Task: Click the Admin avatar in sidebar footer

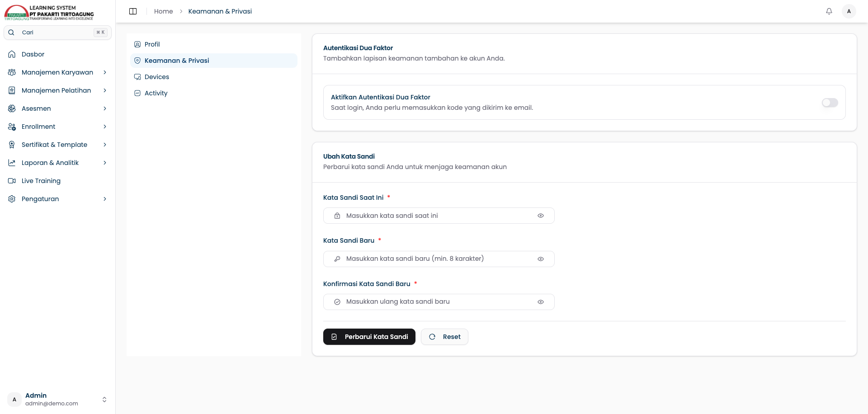Action: pos(14,400)
